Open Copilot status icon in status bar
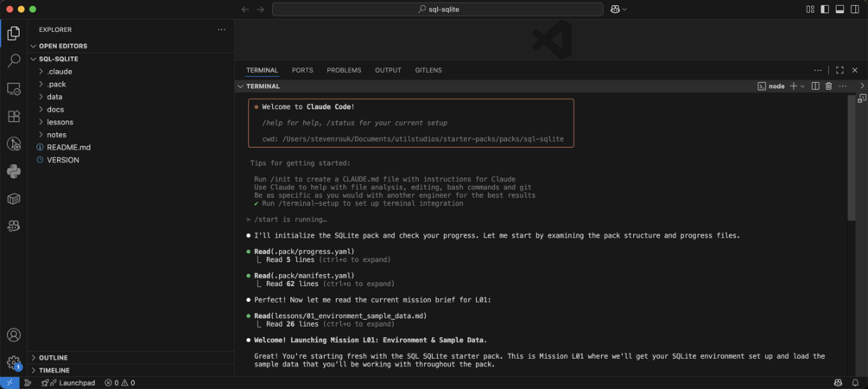 (838, 383)
